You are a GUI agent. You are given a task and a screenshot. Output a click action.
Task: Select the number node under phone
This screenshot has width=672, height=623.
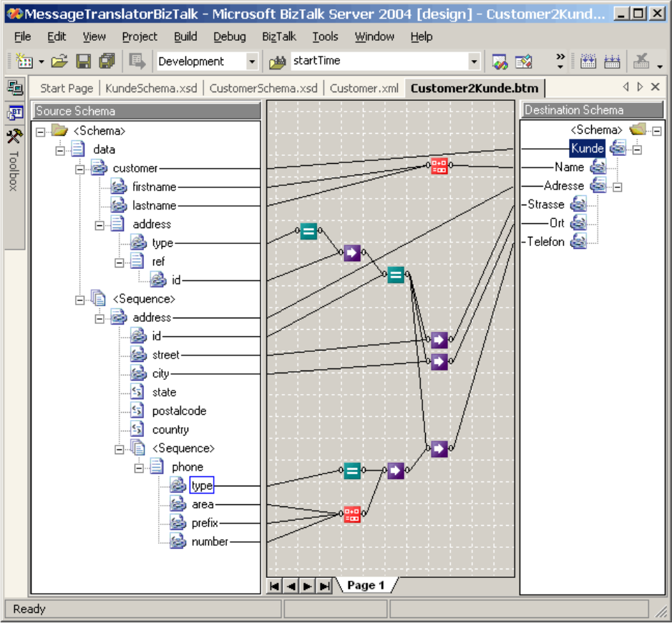pyautogui.click(x=210, y=541)
